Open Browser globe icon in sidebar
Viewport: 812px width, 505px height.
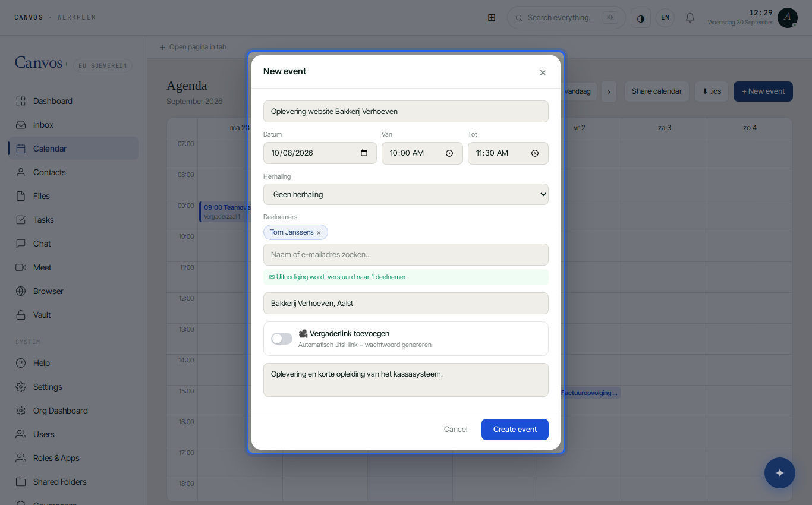(21, 291)
